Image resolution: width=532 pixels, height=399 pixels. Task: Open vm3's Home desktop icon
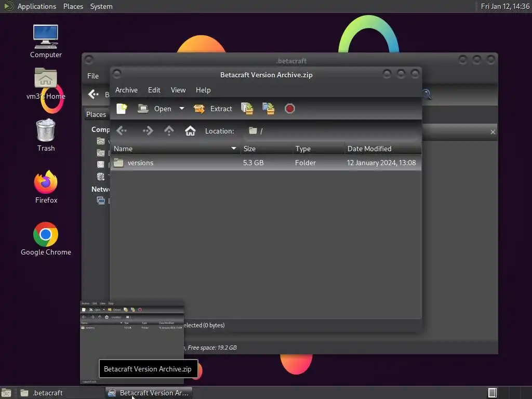[x=46, y=84]
